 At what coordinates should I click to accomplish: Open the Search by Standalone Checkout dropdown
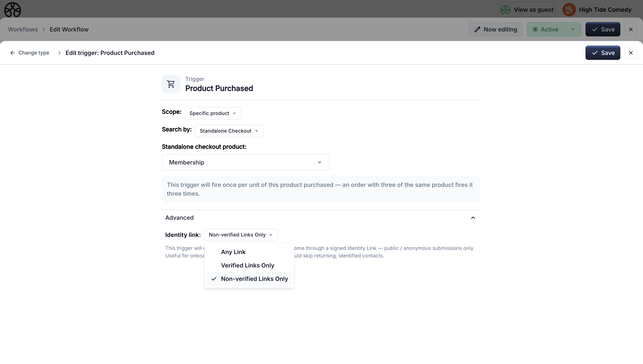(x=229, y=131)
